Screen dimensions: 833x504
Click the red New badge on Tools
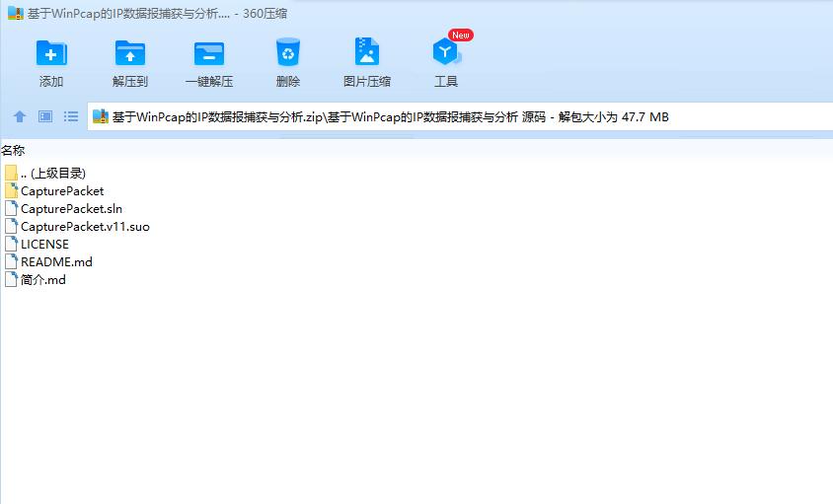[x=461, y=36]
